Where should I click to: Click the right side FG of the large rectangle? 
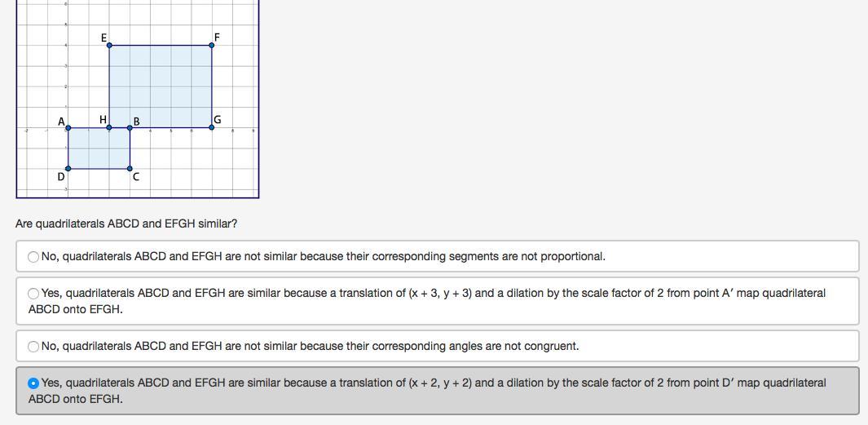point(212,86)
